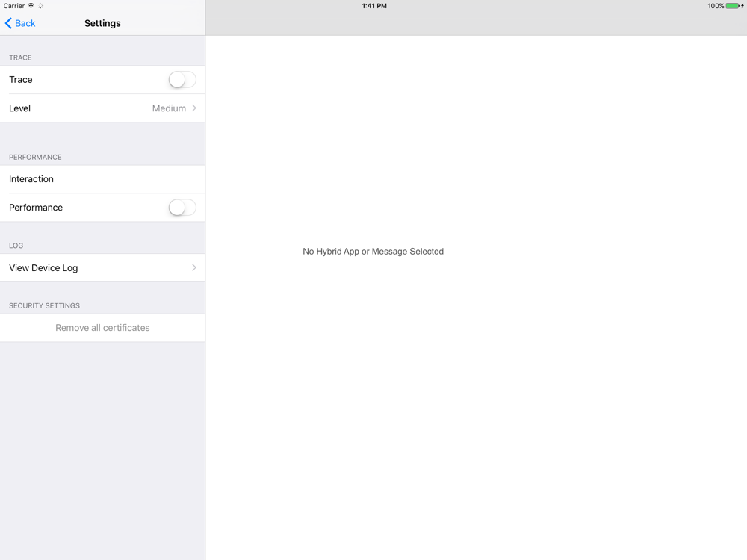Click the Level row label
Screen dimensions: 747x560
coord(19,108)
